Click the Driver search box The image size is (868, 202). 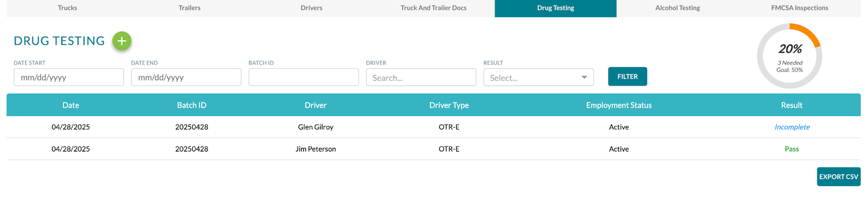click(421, 77)
